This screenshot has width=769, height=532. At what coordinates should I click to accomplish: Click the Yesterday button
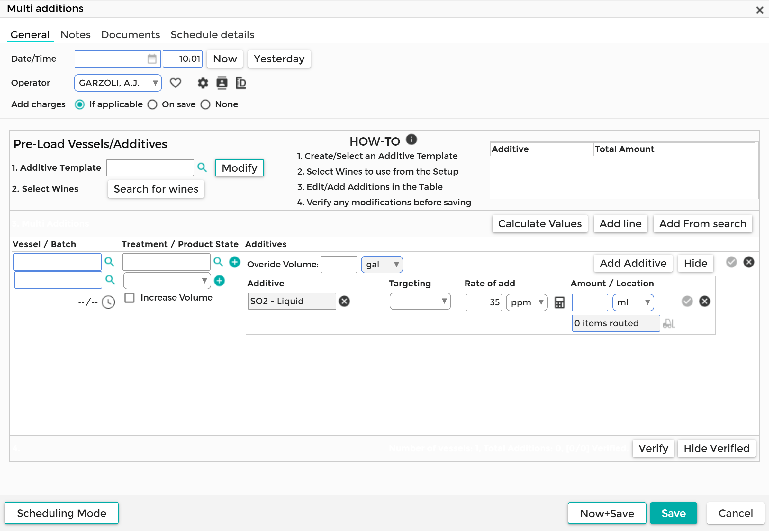(279, 59)
